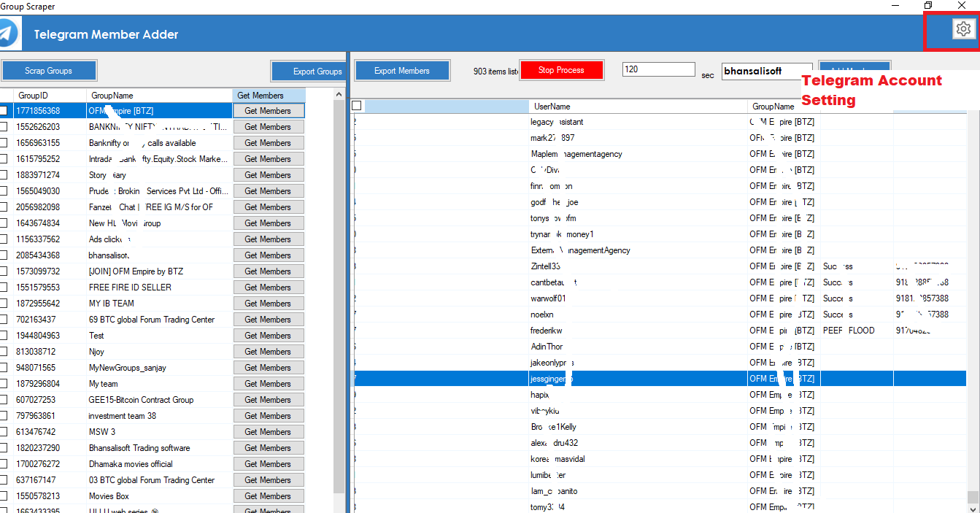
Task: Click Export Members button
Action: pyautogui.click(x=402, y=71)
